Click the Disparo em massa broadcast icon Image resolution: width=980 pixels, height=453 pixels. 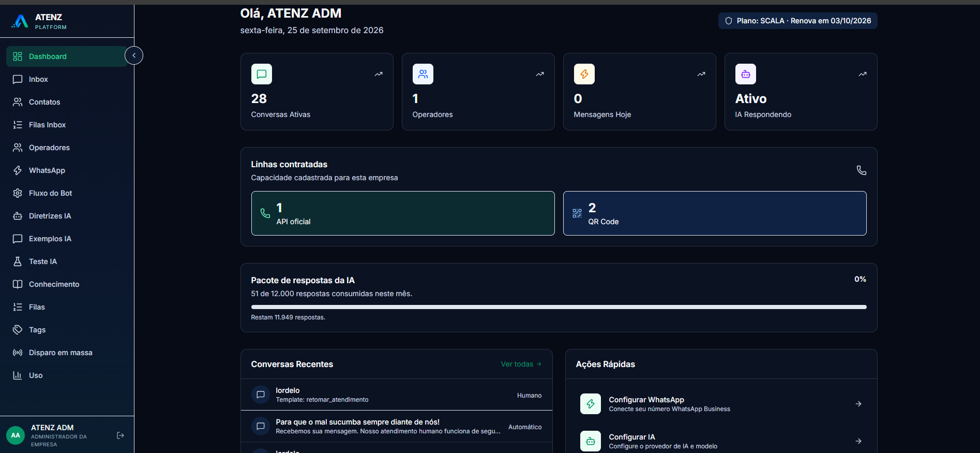click(18, 353)
